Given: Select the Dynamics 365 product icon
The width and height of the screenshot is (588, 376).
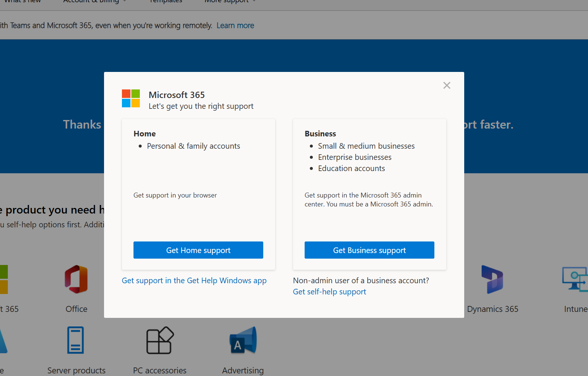Looking at the screenshot, I should [x=493, y=279].
